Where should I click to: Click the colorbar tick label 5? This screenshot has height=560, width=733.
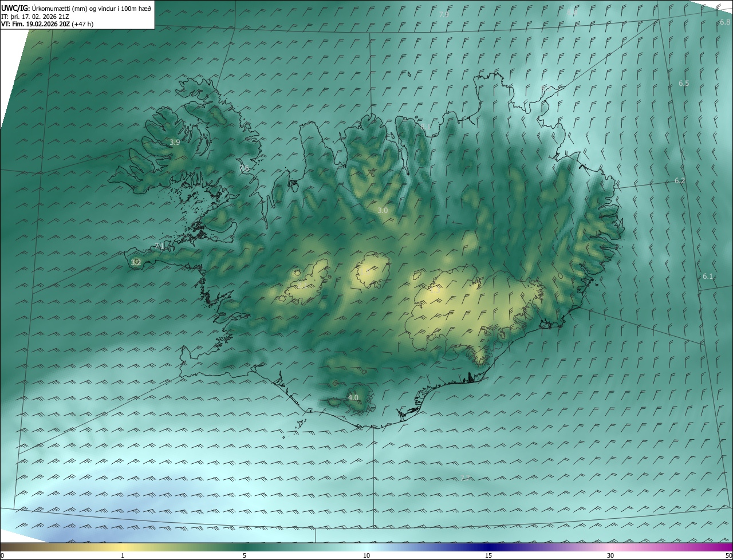pyautogui.click(x=245, y=555)
